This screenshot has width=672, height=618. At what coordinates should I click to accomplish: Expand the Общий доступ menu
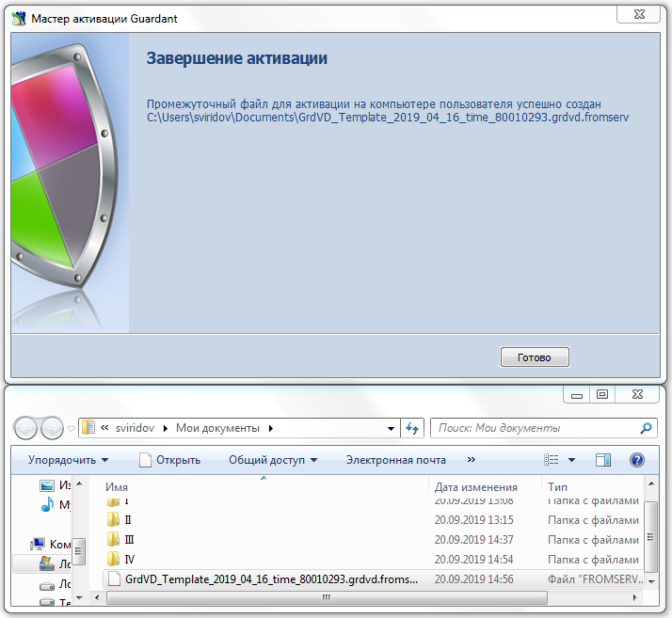tap(273, 460)
